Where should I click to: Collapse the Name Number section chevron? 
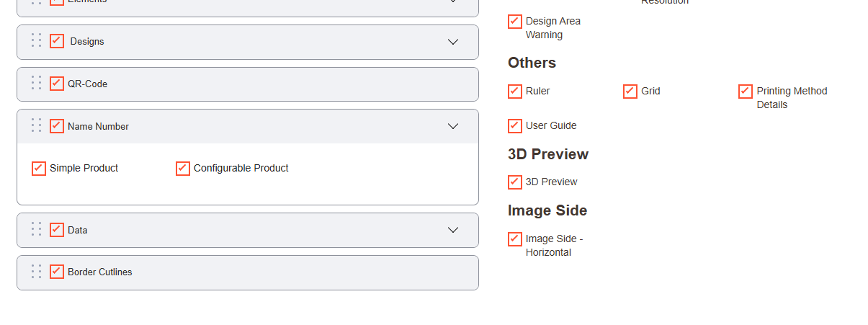(453, 126)
